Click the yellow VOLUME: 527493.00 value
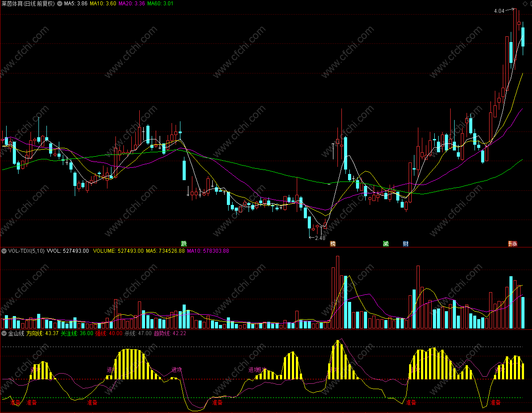Image resolution: width=532 pixels, height=413 pixels. [118, 251]
